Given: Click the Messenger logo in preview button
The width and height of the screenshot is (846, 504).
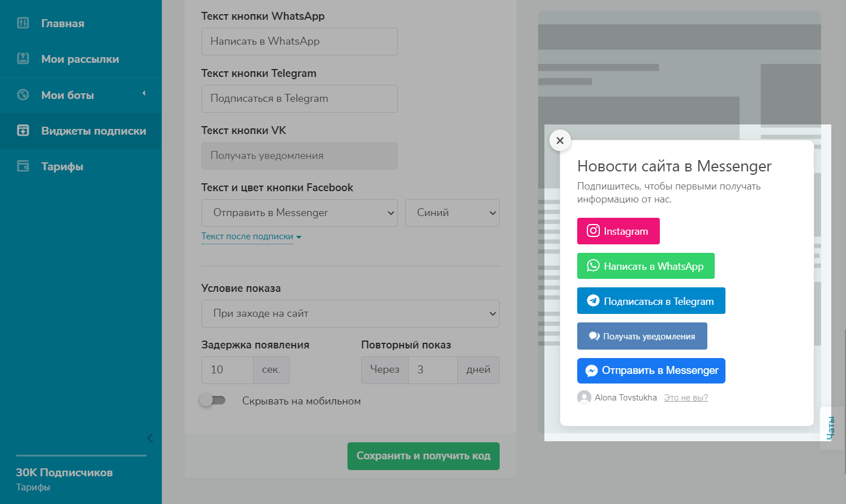Looking at the screenshot, I should click(591, 371).
